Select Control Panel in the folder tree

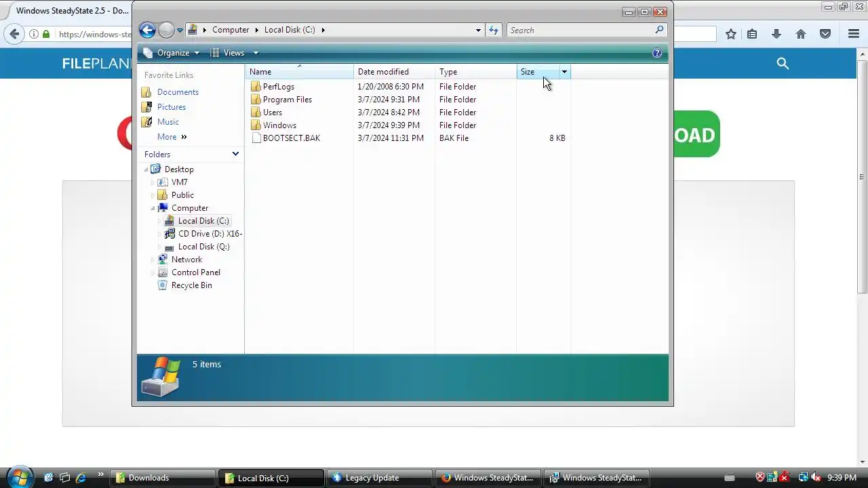[195, 272]
